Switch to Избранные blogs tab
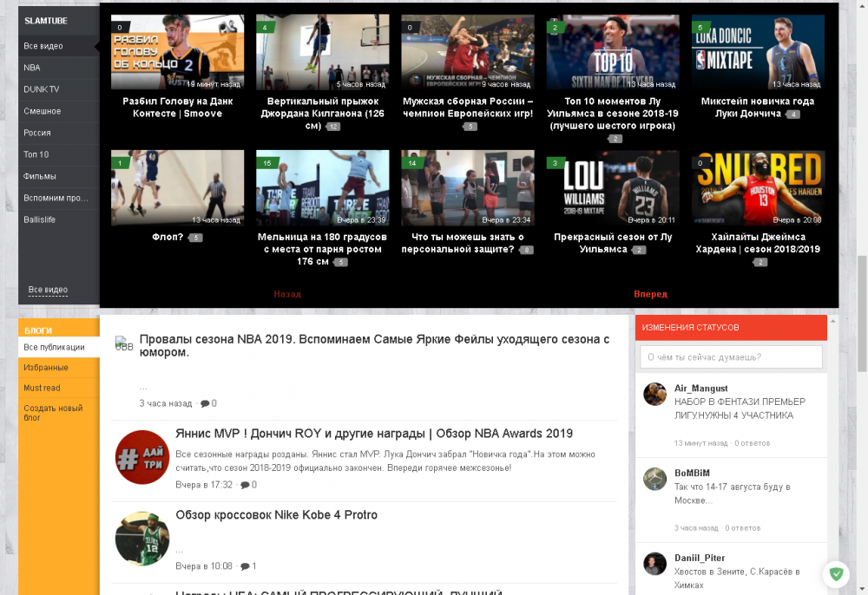 tap(46, 368)
